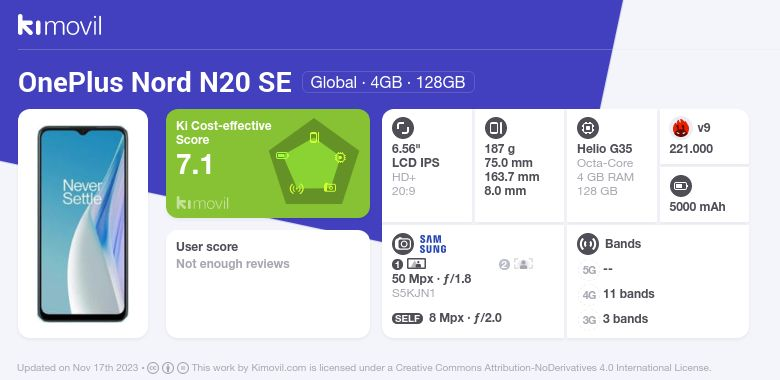780x380 pixels.
Task: Click the 4G 11 bands entry
Action: [617, 294]
